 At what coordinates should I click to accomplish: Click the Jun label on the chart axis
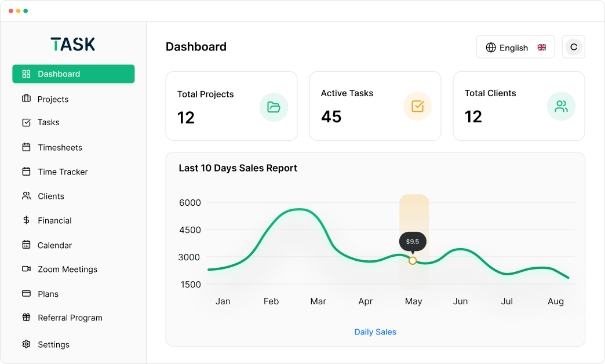click(x=460, y=301)
